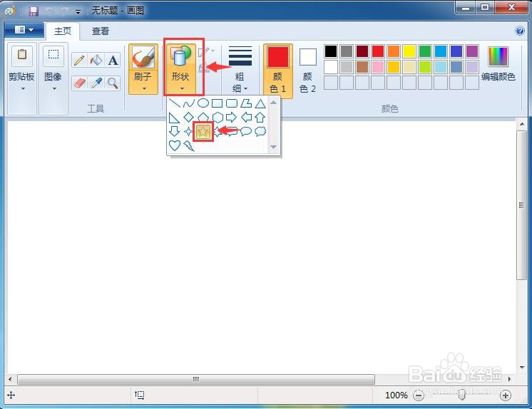Click the brush tool icon button

click(x=143, y=56)
